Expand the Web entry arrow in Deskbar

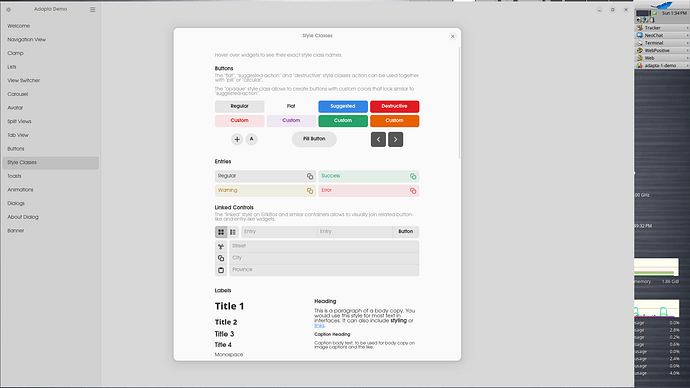(687, 58)
